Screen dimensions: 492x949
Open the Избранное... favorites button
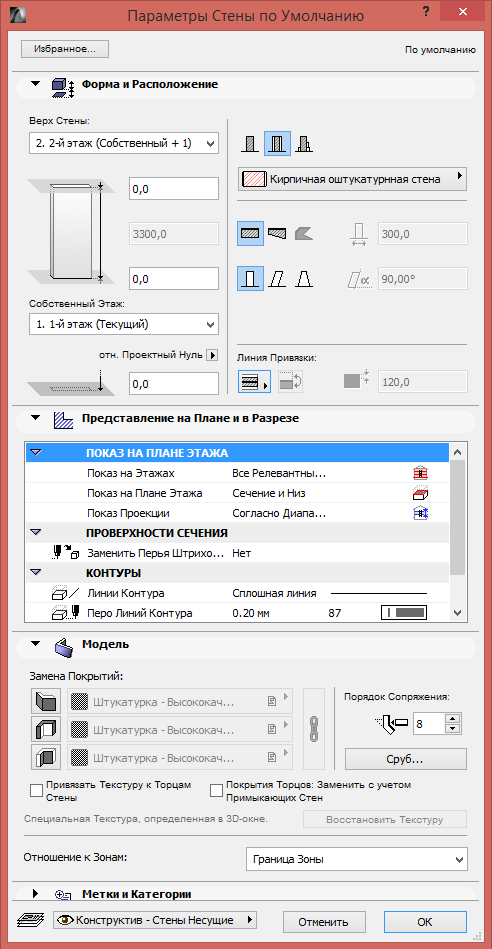point(64,49)
